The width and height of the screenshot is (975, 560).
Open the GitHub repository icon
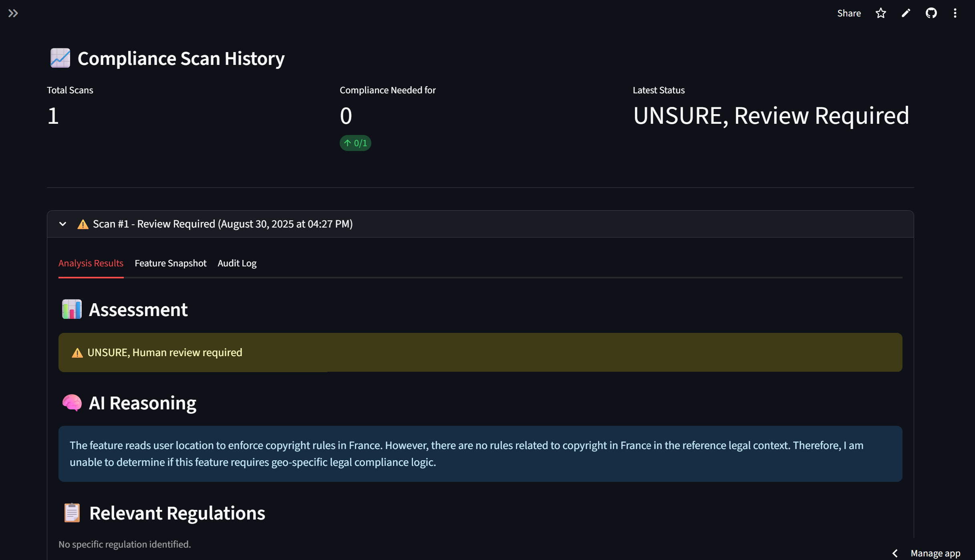pyautogui.click(x=931, y=13)
